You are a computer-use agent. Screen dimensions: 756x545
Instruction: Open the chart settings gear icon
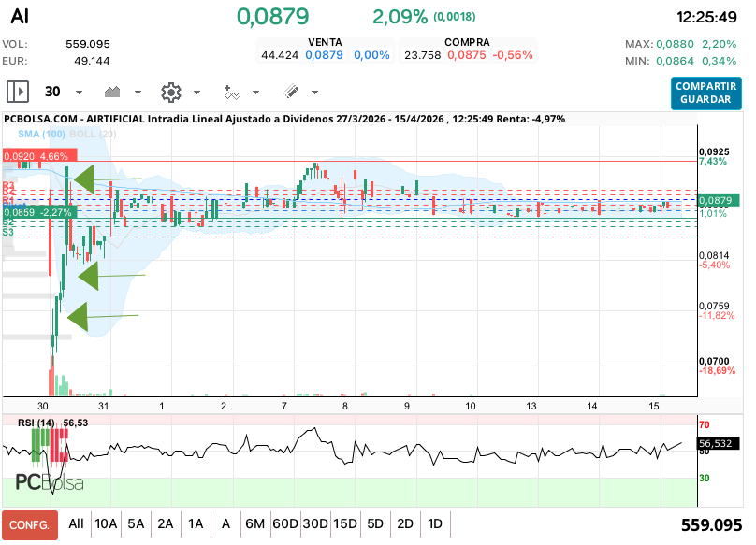pos(170,92)
